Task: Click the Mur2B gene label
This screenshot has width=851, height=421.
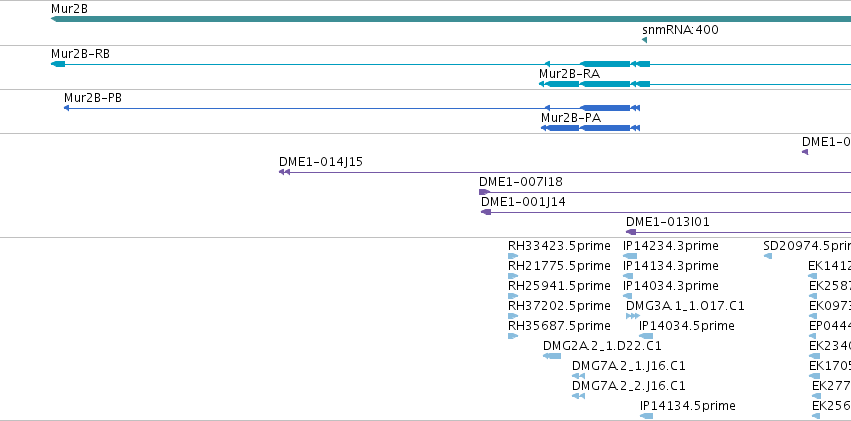Action: 69,9
